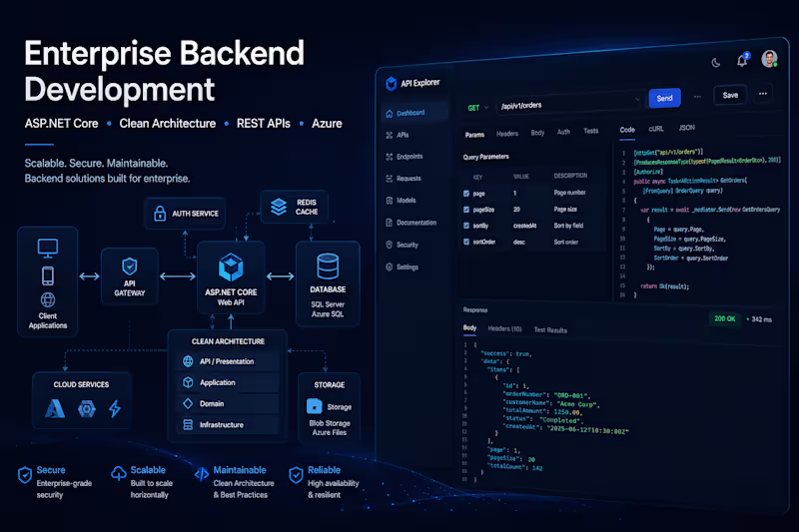Click the sortOrder value desc
This screenshot has width=799, height=532.
tap(519, 243)
